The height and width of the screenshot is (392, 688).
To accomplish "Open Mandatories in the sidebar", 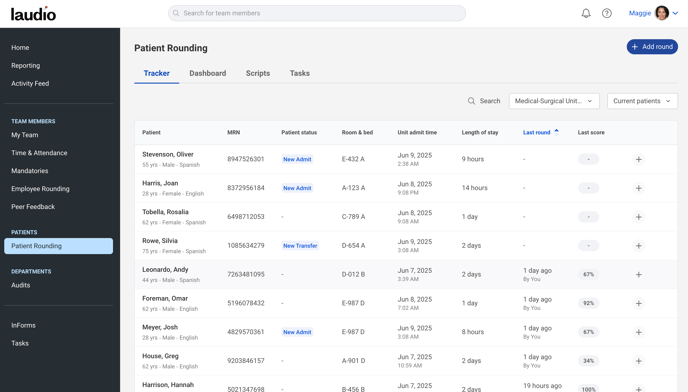I will point(30,171).
